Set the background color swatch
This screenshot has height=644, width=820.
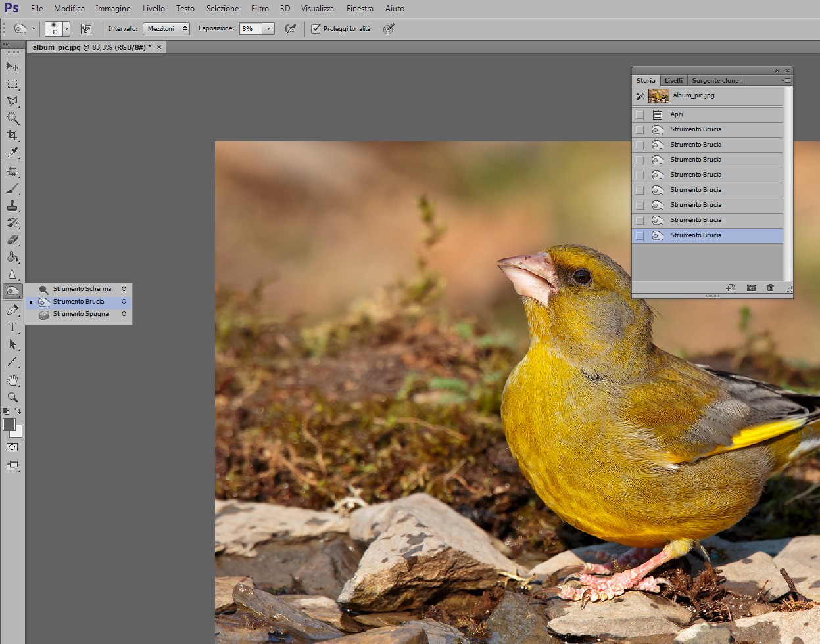click(18, 433)
